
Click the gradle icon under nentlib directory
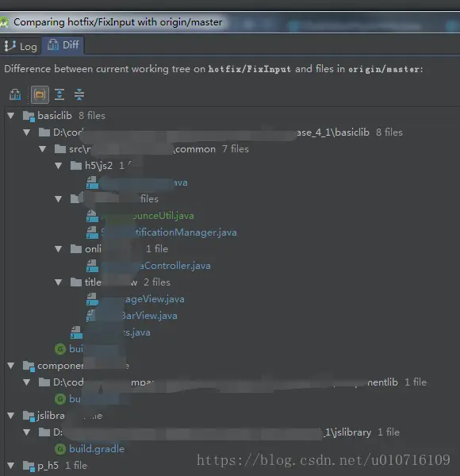coord(60,399)
